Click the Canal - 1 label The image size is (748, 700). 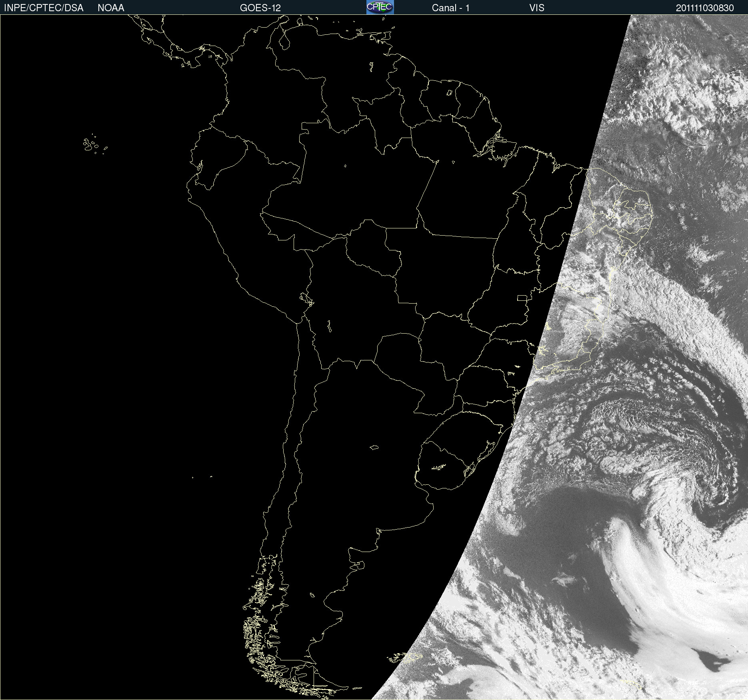click(451, 8)
